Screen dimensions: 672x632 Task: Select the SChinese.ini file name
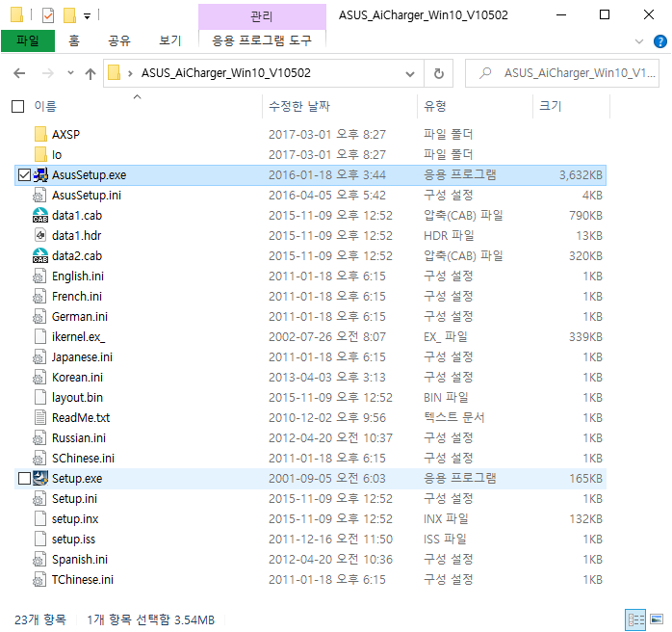pyautogui.click(x=83, y=459)
